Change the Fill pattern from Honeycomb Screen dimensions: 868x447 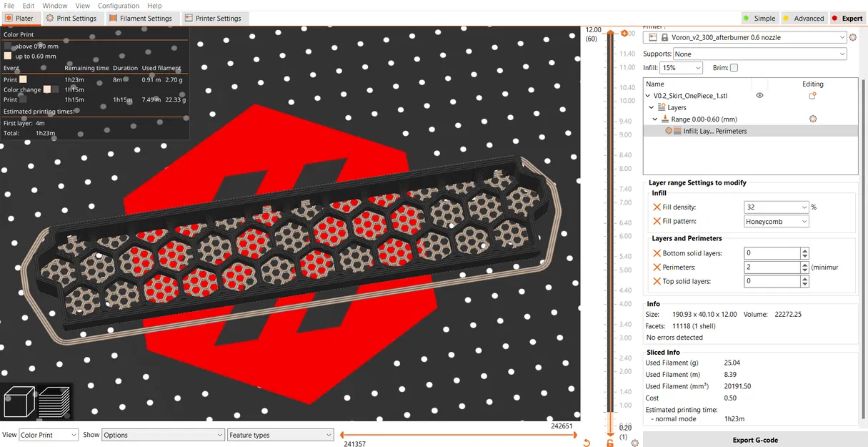776,221
